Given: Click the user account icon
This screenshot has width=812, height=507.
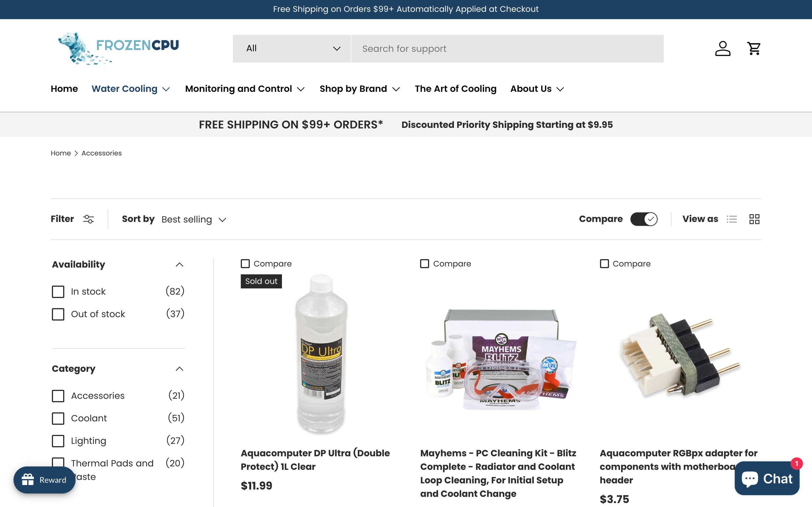Looking at the screenshot, I should pos(723,48).
